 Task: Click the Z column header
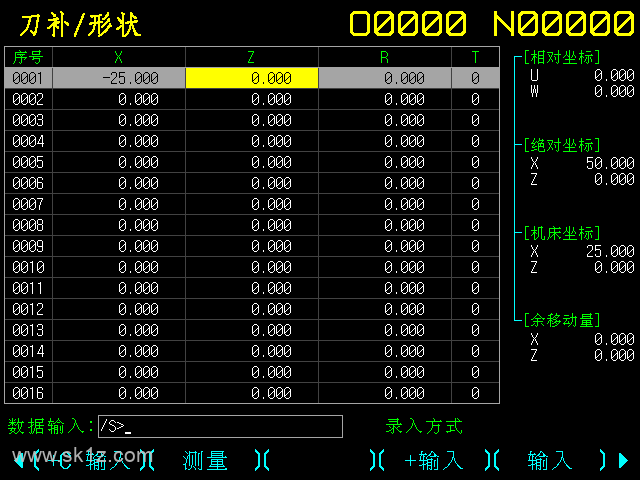[x=252, y=57]
